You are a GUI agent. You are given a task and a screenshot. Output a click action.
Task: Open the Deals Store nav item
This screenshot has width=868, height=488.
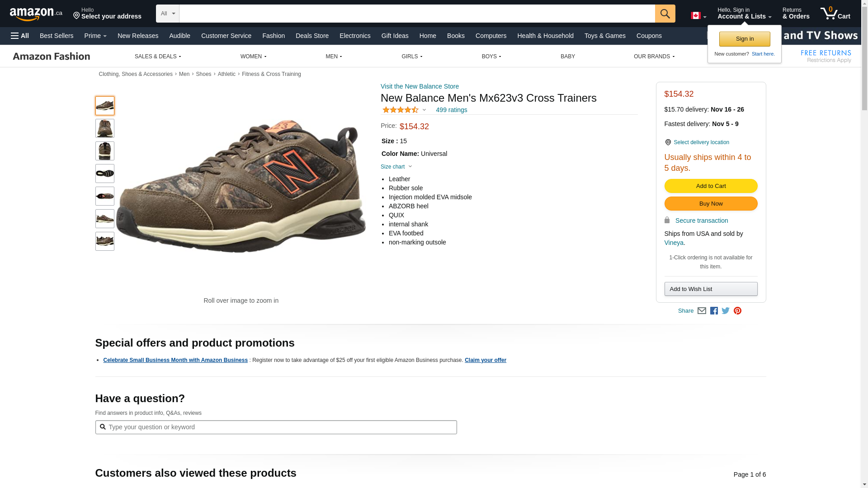click(x=312, y=36)
